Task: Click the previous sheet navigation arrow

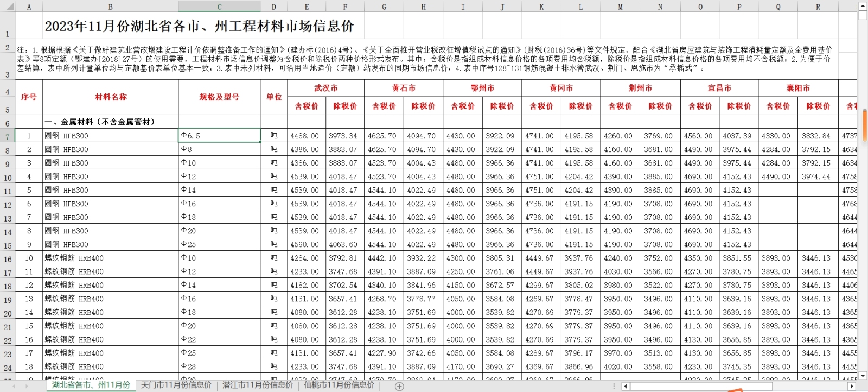Action: (14, 386)
